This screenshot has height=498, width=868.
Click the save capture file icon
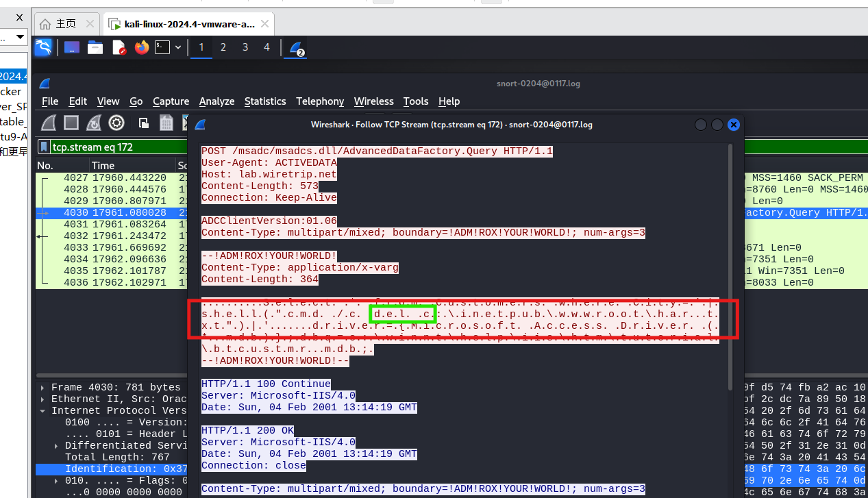(166, 123)
